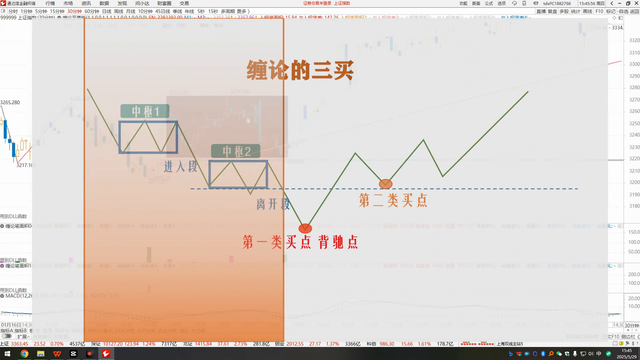
Task: Expand the 更多 periods dropdown
Action: pyautogui.click(x=243, y=11)
